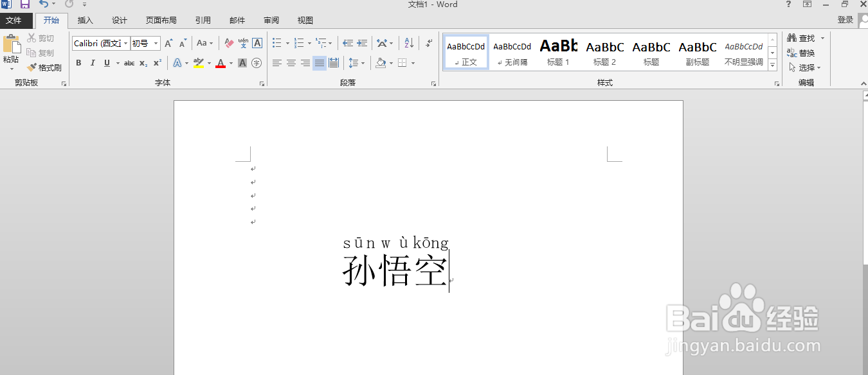Apply character shading icon
868x375 pixels.
(x=242, y=63)
